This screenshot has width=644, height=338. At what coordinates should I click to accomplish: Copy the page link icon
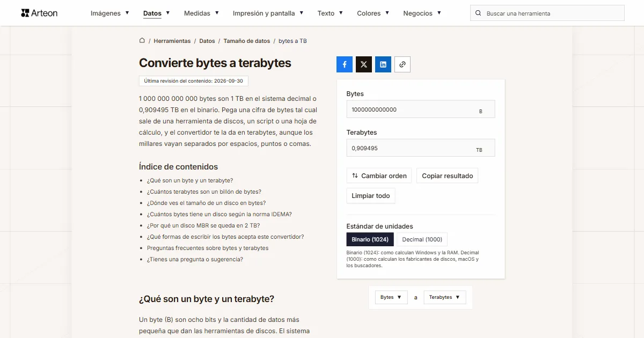click(x=402, y=64)
